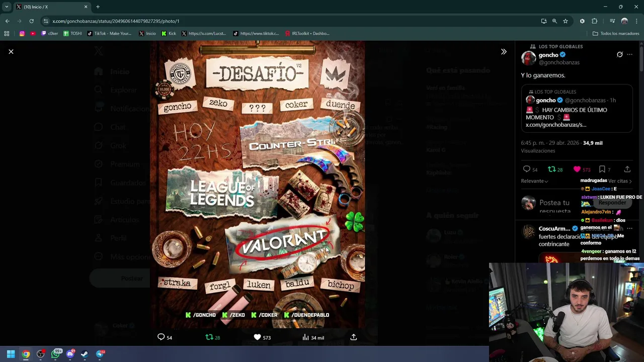Open the Windows Start menu
Viewport: 644px width, 362px height.
[x=11, y=354]
